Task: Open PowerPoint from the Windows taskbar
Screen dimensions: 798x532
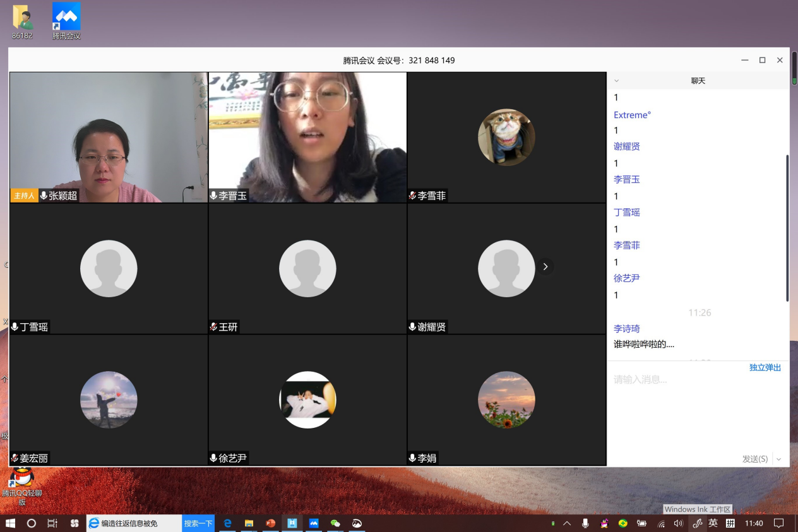Action: (x=270, y=523)
